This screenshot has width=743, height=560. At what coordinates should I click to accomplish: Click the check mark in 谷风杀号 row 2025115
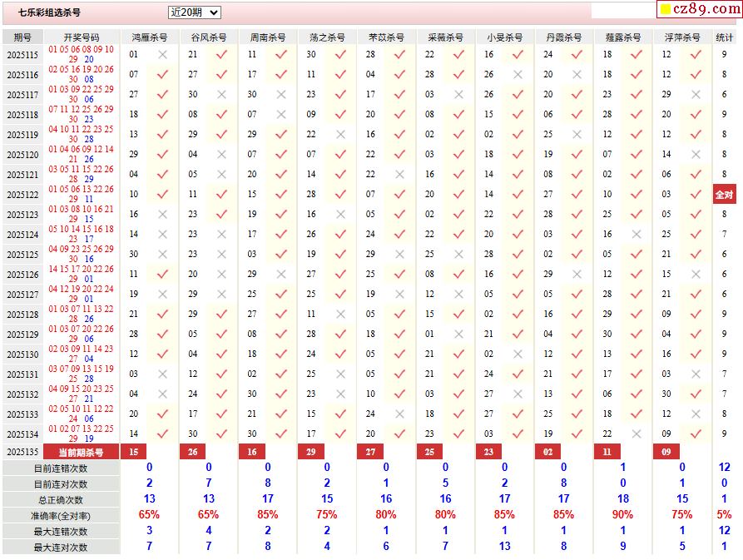(221, 55)
